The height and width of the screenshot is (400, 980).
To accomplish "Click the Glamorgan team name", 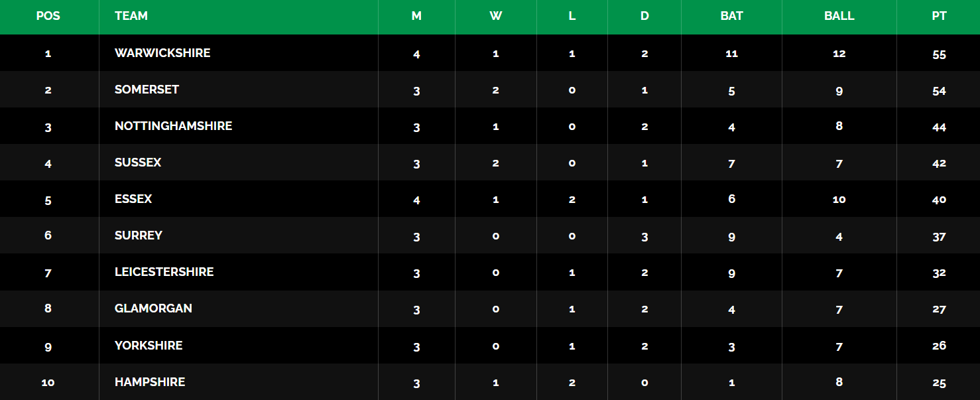I will tap(153, 308).
